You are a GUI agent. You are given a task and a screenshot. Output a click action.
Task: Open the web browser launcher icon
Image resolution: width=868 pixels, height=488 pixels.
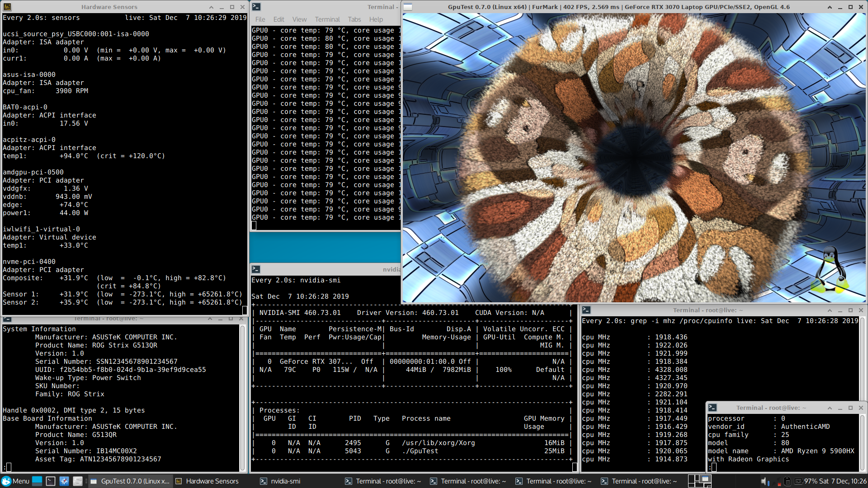[64, 481]
